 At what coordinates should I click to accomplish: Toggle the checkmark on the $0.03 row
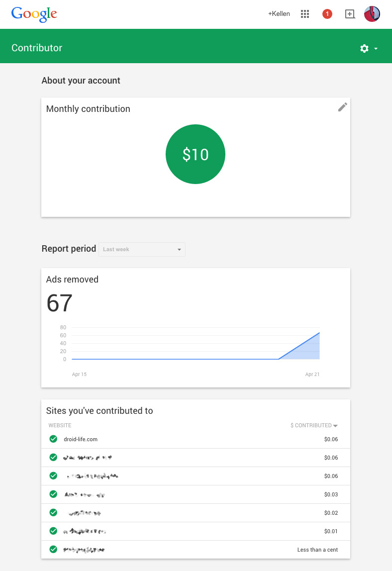coord(53,494)
